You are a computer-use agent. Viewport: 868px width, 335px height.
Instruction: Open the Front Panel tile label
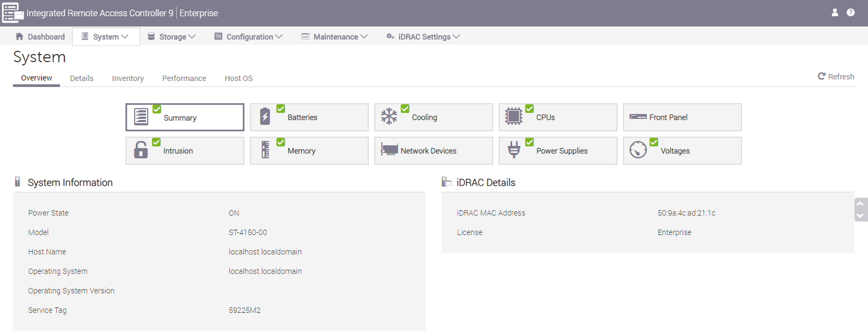pyautogui.click(x=668, y=117)
